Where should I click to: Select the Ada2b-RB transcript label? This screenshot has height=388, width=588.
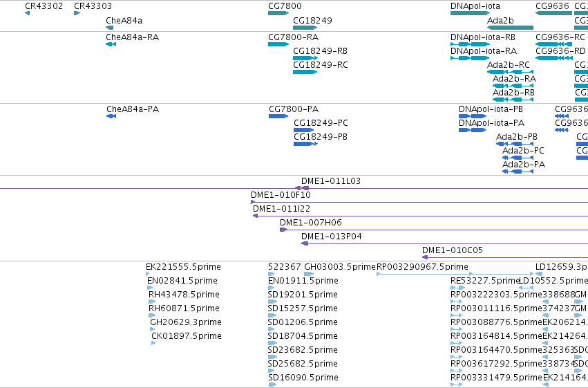click(x=514, y=93)
